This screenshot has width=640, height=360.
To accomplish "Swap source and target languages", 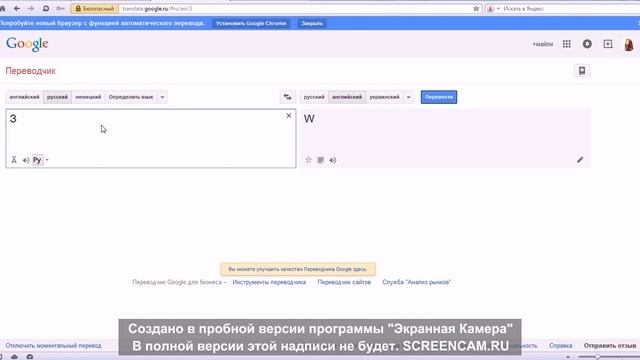I will [x=287, y=97].
